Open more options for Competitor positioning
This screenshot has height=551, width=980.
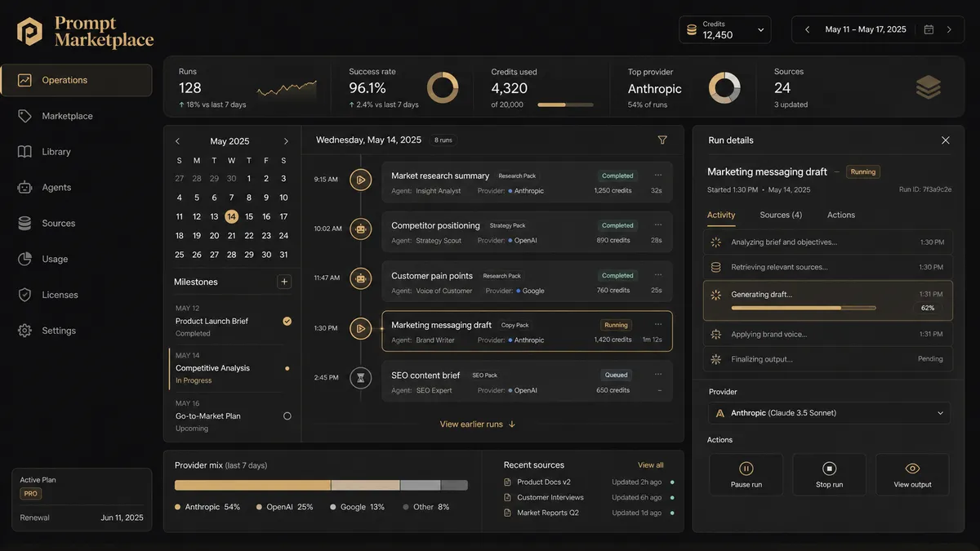pyautogui.click(x=658, y=224)
